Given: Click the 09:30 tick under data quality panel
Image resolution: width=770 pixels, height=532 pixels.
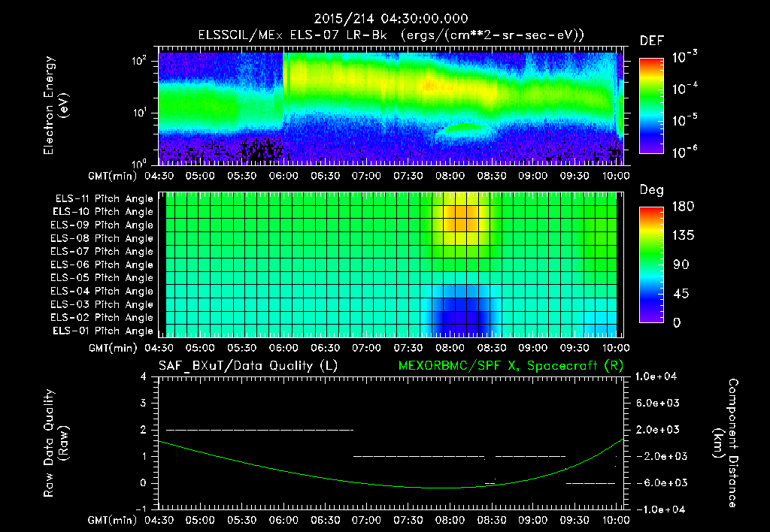Looking at the screenshot, I should 574,520.
